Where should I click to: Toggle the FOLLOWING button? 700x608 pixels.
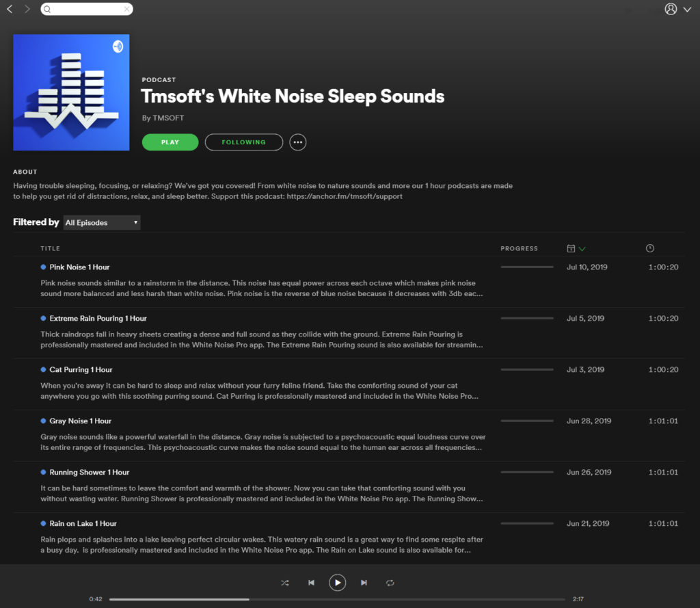tap(244, 142)
